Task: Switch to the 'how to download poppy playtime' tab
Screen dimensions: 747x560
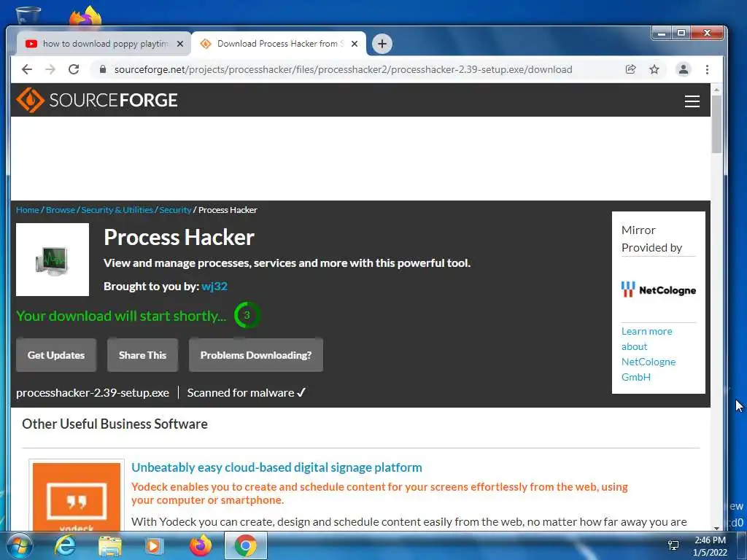Action: (105, 44)
